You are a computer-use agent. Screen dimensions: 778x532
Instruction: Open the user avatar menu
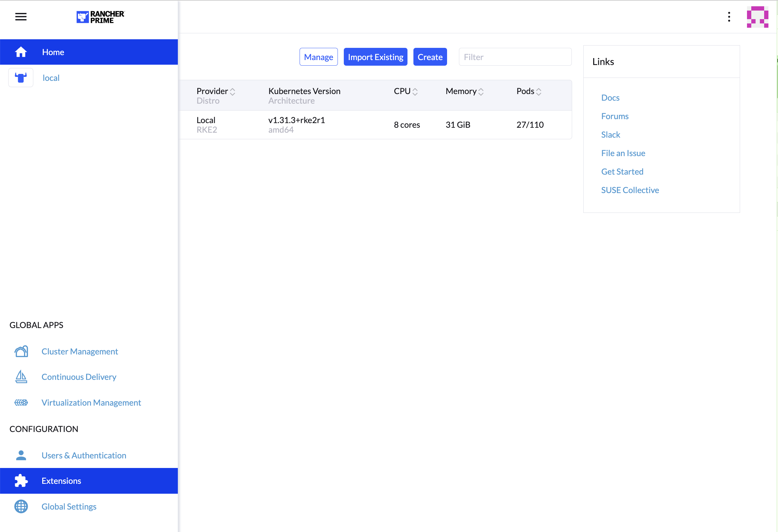[757, 17]
